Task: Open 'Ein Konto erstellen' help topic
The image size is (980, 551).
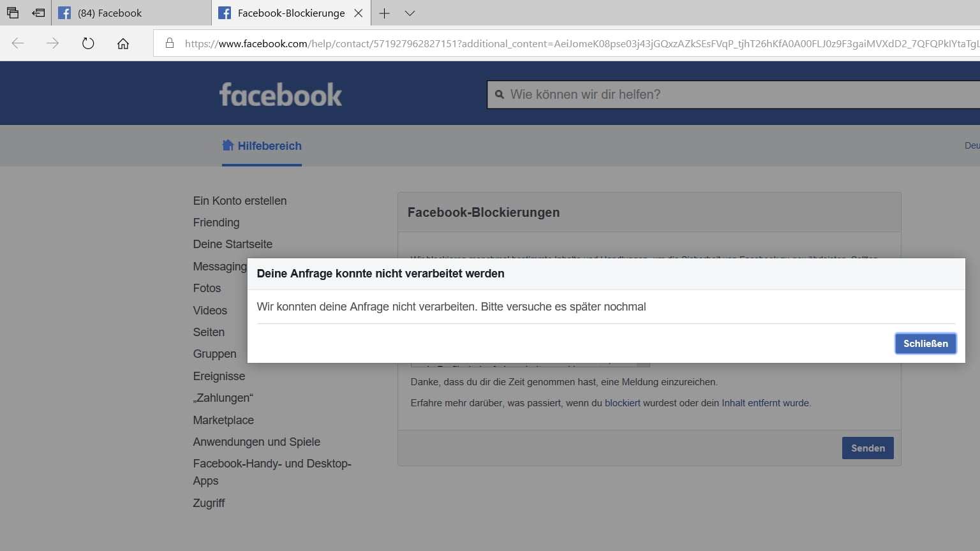Action: click(x=240, y=201)
